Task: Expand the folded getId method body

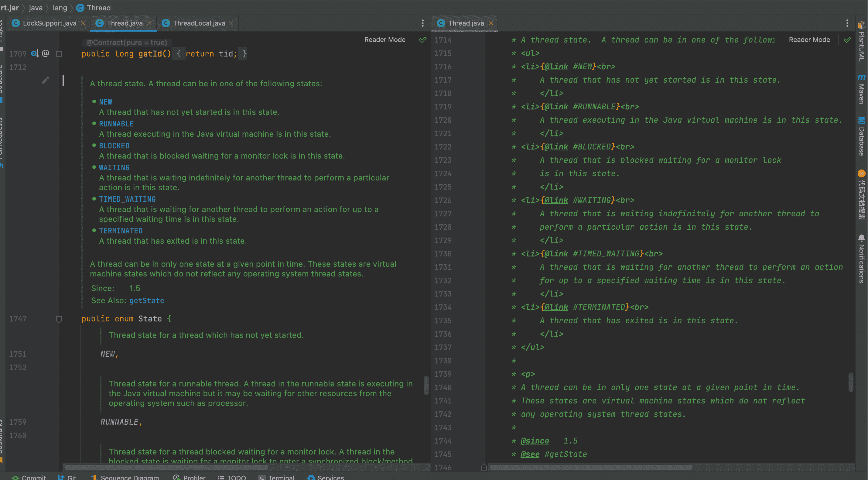Action: click(59, 54)
